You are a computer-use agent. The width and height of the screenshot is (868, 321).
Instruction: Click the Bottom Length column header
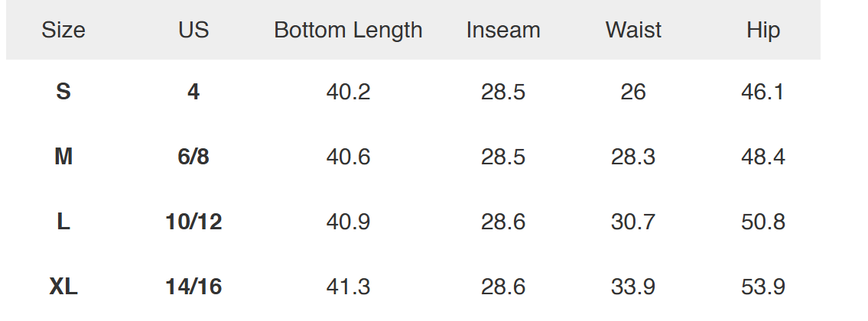tap(348, 31)
